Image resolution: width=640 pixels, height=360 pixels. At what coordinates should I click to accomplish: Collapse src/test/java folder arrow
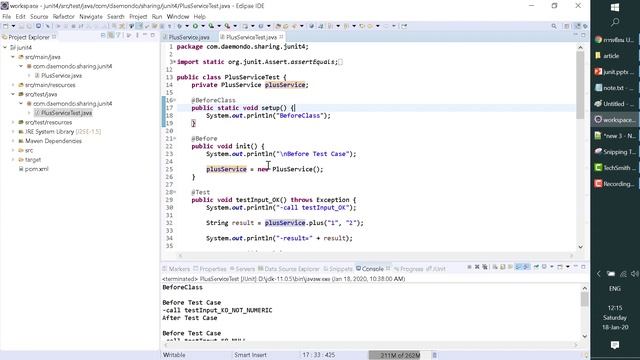coord(13,94)
